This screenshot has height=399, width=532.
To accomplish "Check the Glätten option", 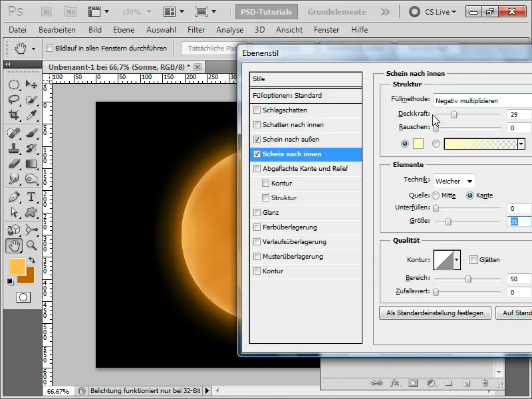I will [x=473, y=259].
